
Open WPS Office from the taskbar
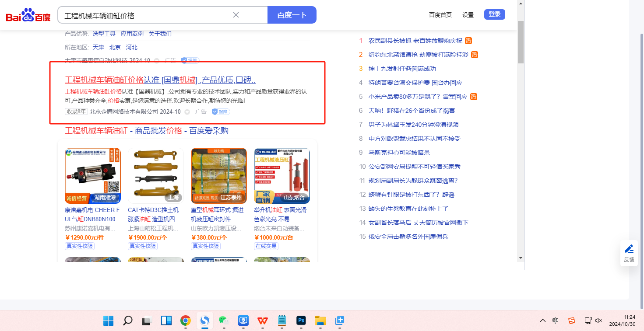click(x=263, y=321)
